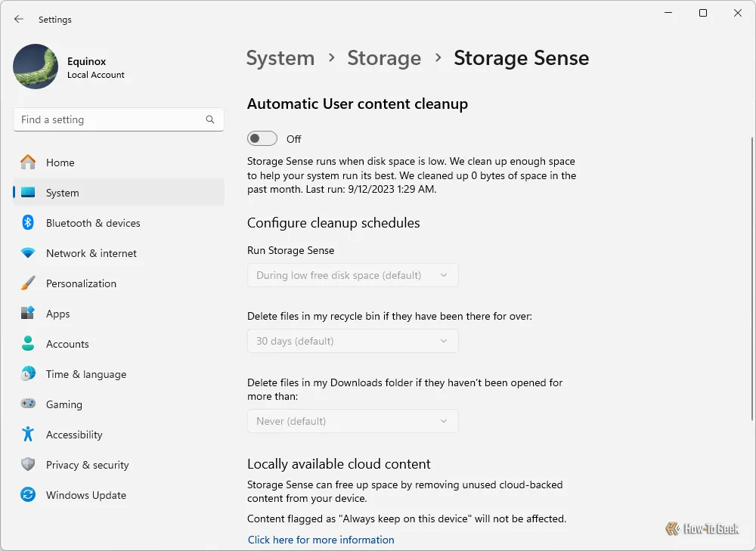Click the Home house icon
Image resolution: width=756 pixels, height=551 pixels.
click(28, 162)
